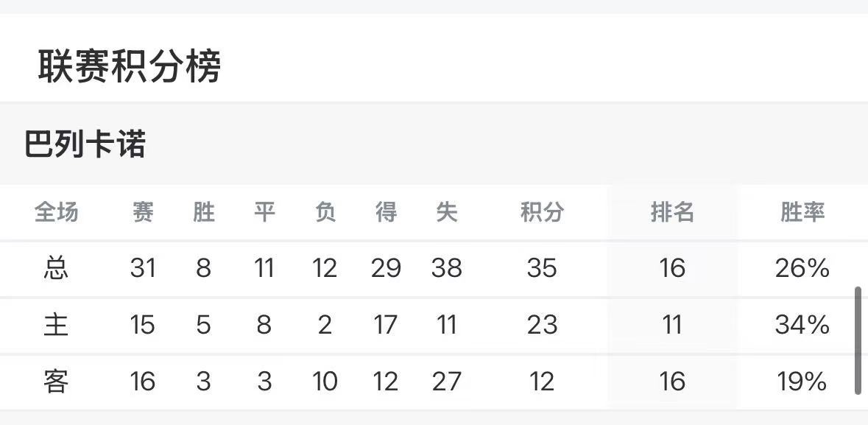This screenshot has width=868, height=425.
Task: Click the 得 goals-scored header
Action: [x=386, y=213]
